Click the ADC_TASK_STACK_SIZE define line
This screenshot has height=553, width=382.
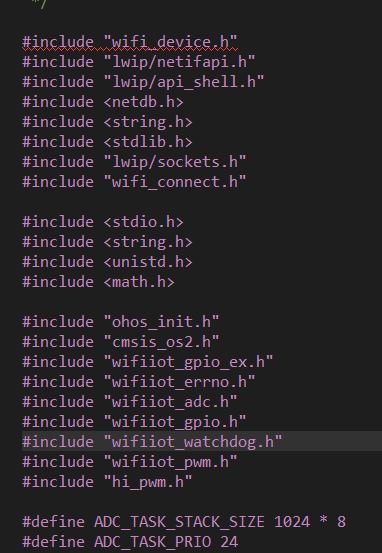coord(184,522)
